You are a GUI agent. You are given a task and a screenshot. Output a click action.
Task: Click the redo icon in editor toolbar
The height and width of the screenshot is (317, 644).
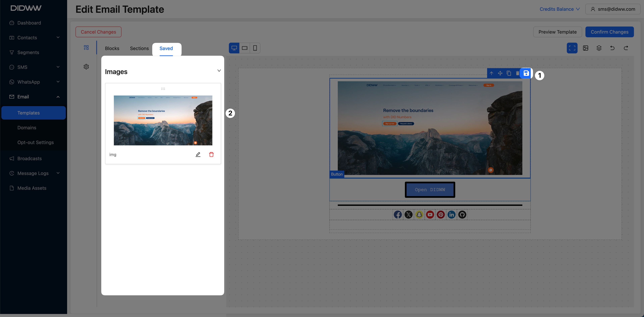coord(626,48)
